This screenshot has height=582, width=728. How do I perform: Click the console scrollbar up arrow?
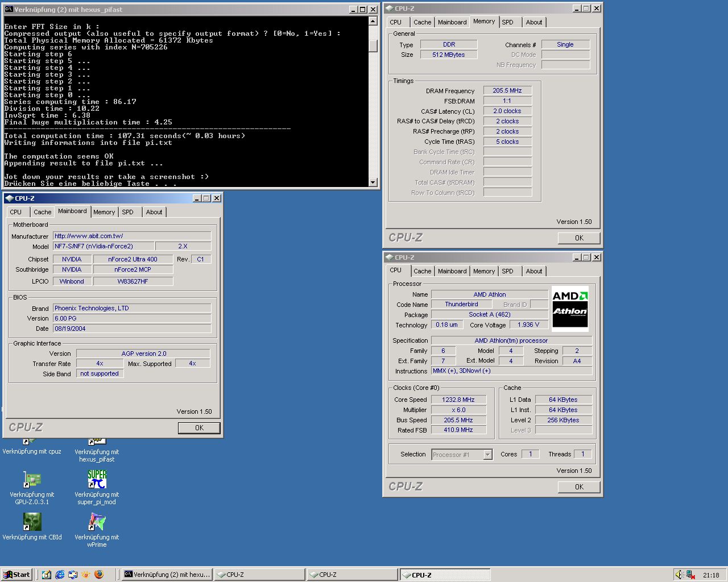point(373,20)
